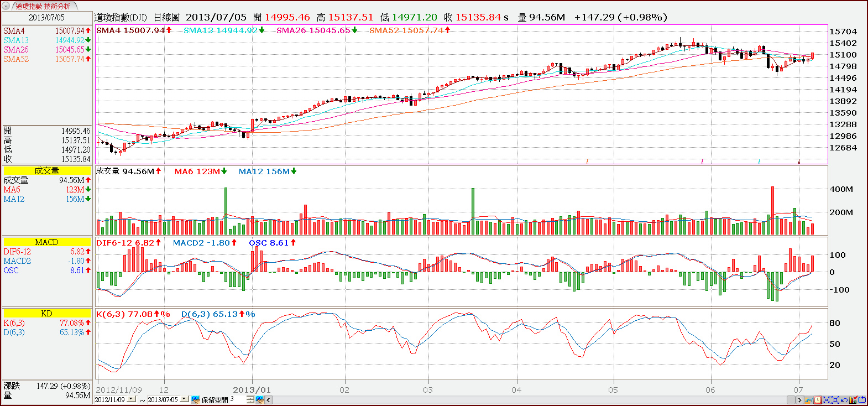Click the 漲跌 147.29 row at bottom left
The width and height of the screenshot is (868, 406).
(x=46, y=386)
